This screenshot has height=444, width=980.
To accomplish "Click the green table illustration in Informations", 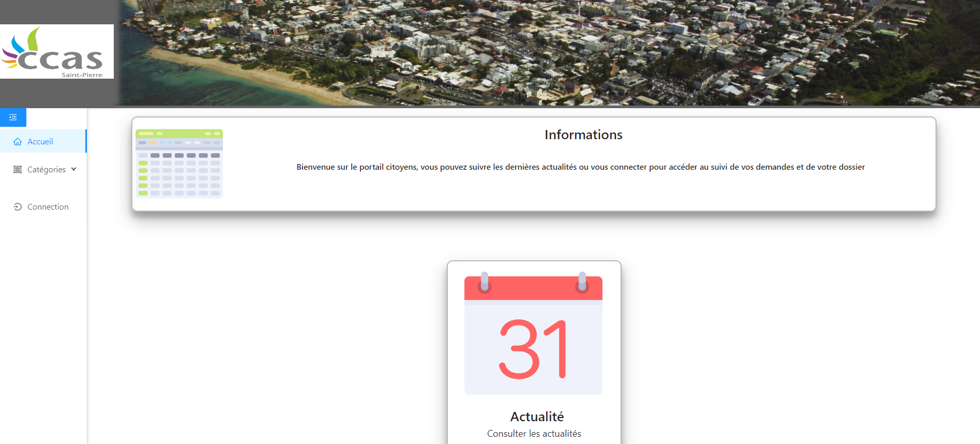I will pos(179,164).
